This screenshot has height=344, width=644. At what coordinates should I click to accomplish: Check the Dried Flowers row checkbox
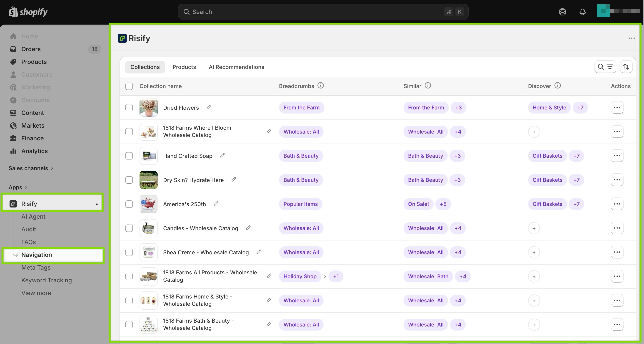tap(129, 108)
